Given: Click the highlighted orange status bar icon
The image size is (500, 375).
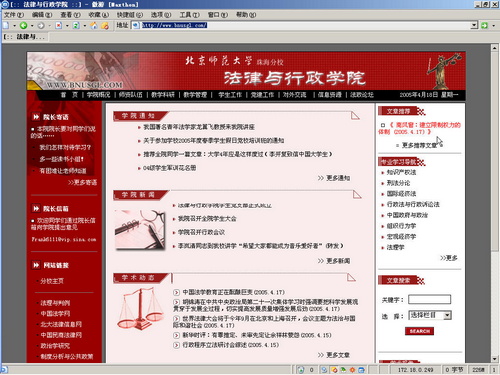Looking at the screenshot, I should pos(334,370).
